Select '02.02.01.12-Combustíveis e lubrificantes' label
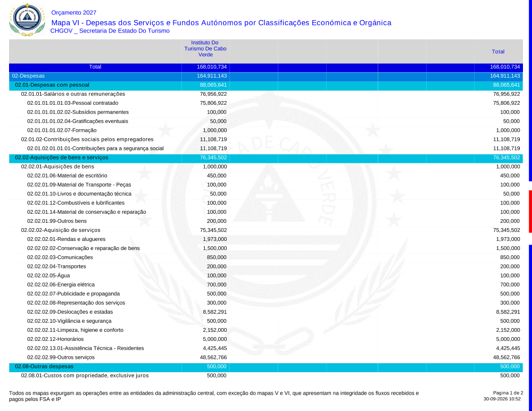The width and height of the screenshot is (532, 411). point(76,203)
